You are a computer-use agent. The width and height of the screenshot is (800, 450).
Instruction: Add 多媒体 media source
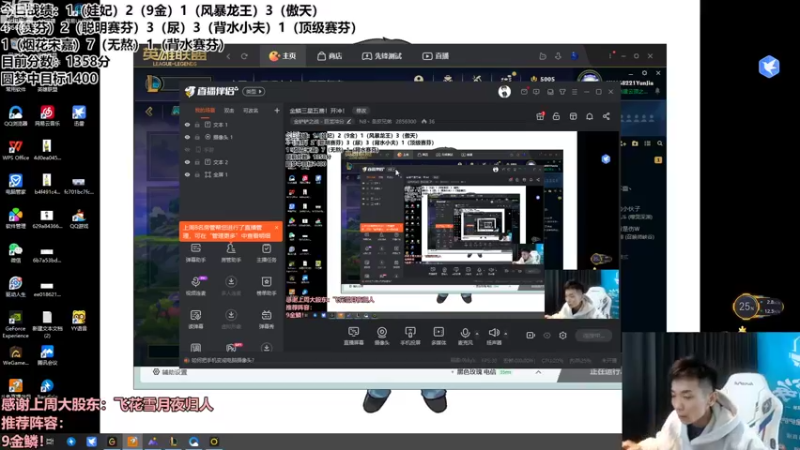438,336
